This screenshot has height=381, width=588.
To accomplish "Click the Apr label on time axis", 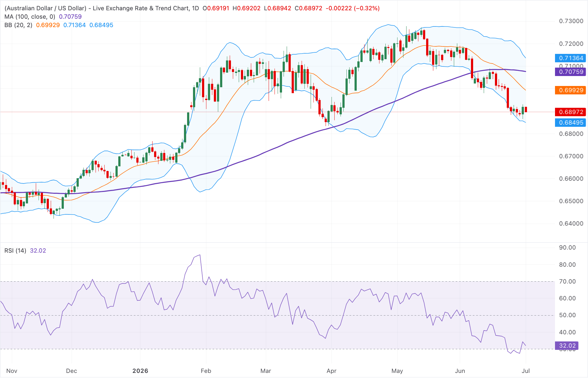I will [x=332, y=371].
